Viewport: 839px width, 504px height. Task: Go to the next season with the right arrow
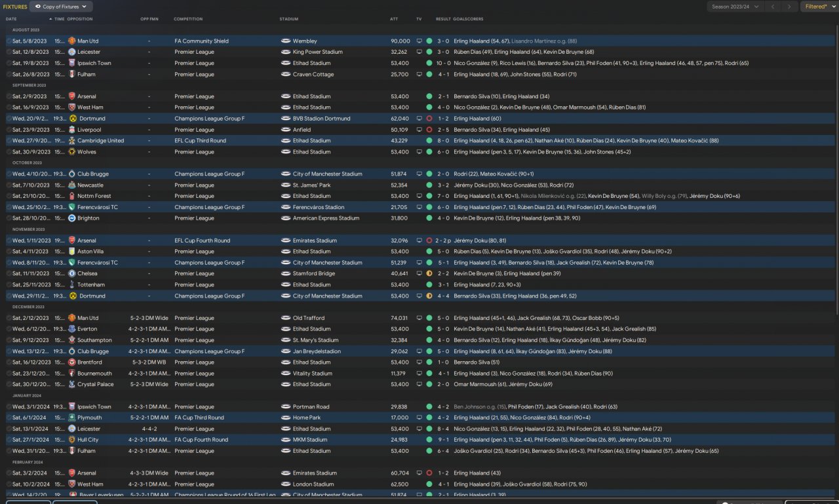790,7
